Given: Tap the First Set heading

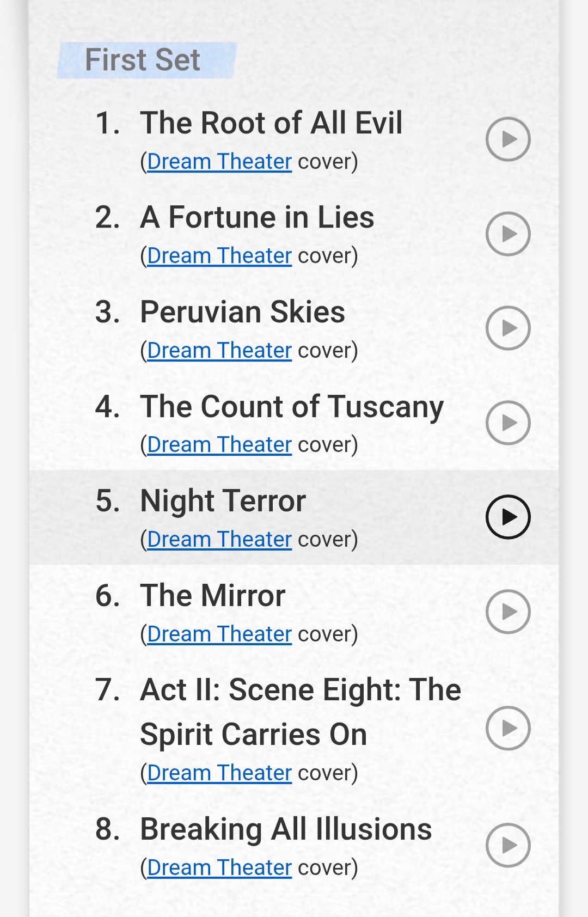Looking at the screenshot, I should [143, 60].
